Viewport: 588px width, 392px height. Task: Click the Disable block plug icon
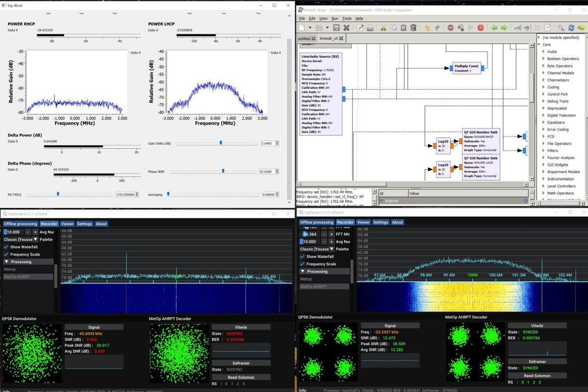[x=527, y=28]
